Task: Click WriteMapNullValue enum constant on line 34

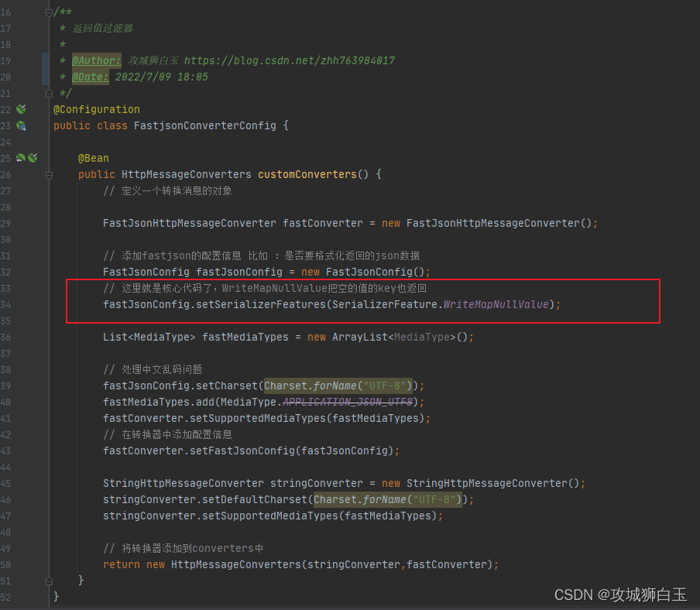Action: tap(496, 304)
